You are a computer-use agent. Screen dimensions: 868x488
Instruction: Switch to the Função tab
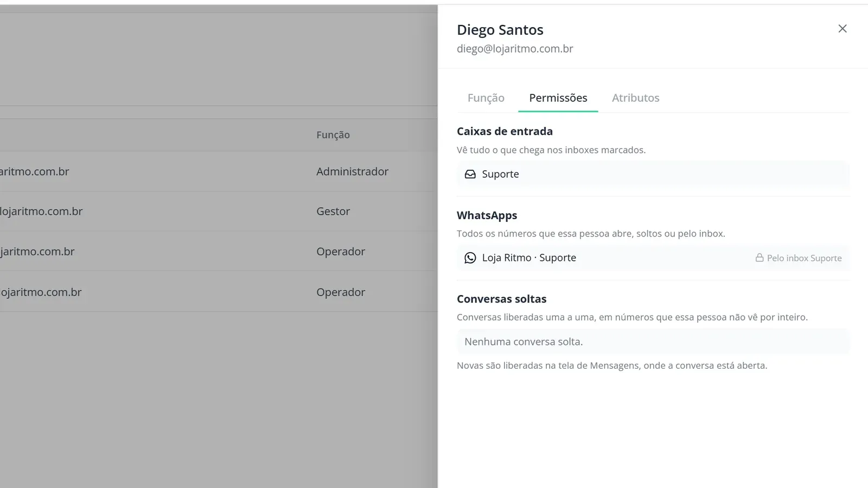(486, 98)
